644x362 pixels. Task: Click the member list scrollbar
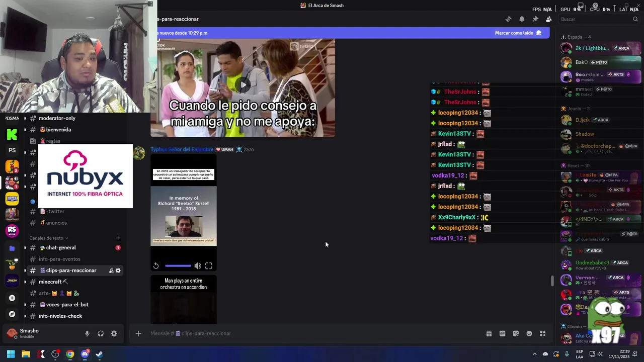click(552, 281)
